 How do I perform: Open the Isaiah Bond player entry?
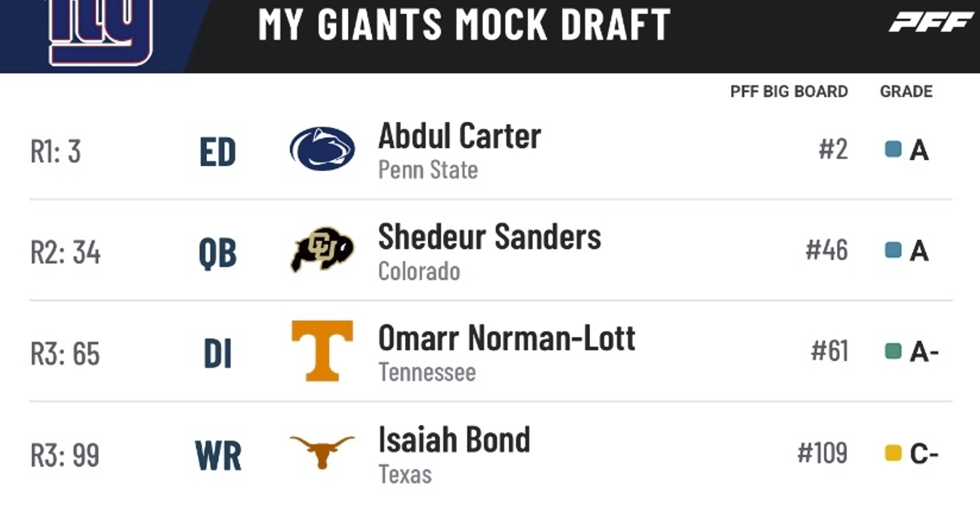point(454,440)
